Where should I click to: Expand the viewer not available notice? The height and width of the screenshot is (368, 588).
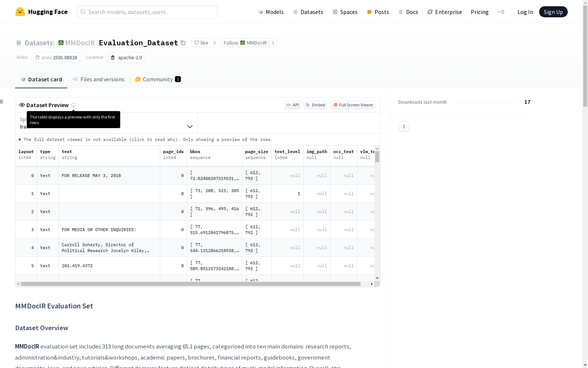[x=146, y=139]
